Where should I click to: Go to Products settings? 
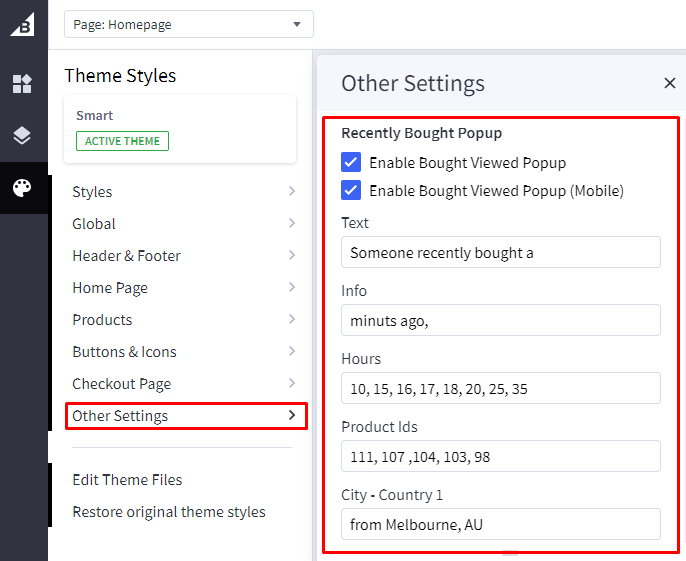pyautogui.click(x=102, y=320)
